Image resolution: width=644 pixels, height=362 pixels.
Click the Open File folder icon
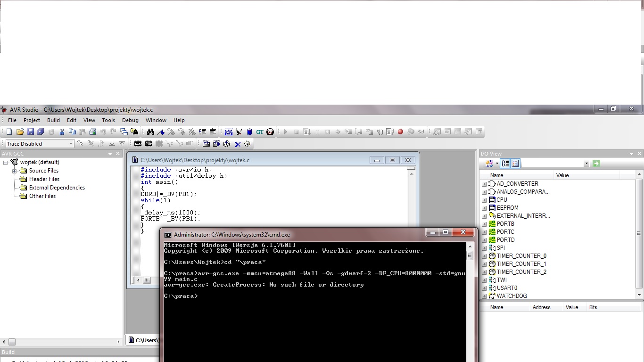(20, 132)
